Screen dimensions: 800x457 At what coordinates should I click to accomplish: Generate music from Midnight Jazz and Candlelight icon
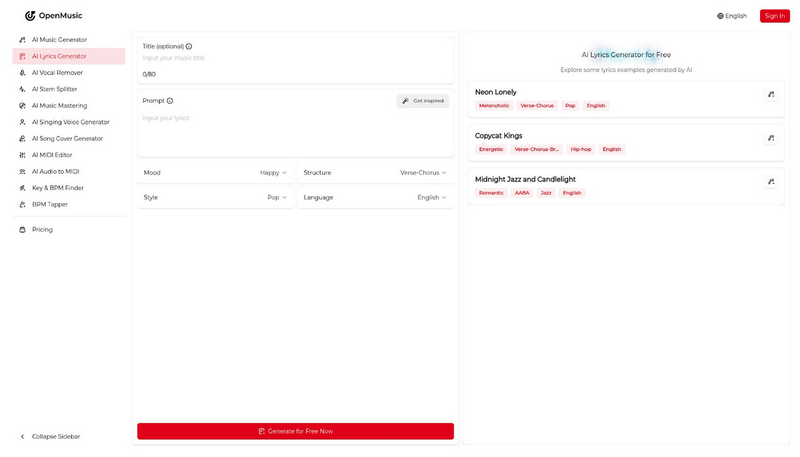point(771,182)
